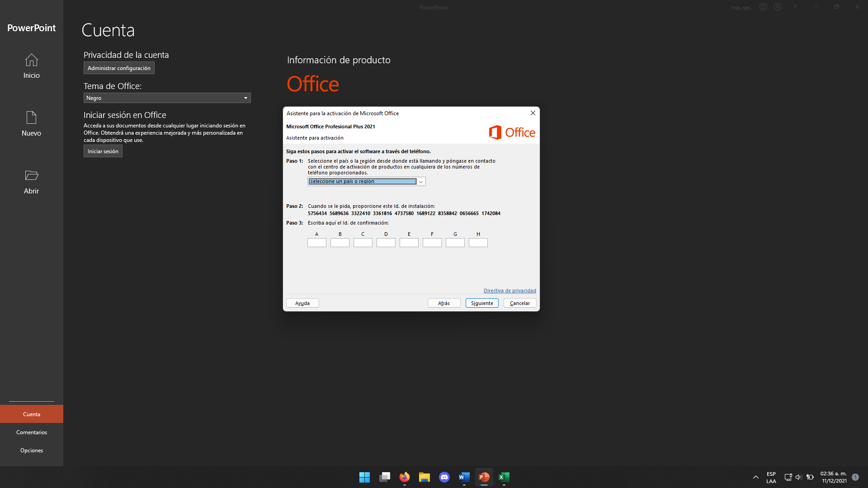
Task: Click the Nuevo sidebar icon
Action: pyautogui.click(x=31, y=123)
